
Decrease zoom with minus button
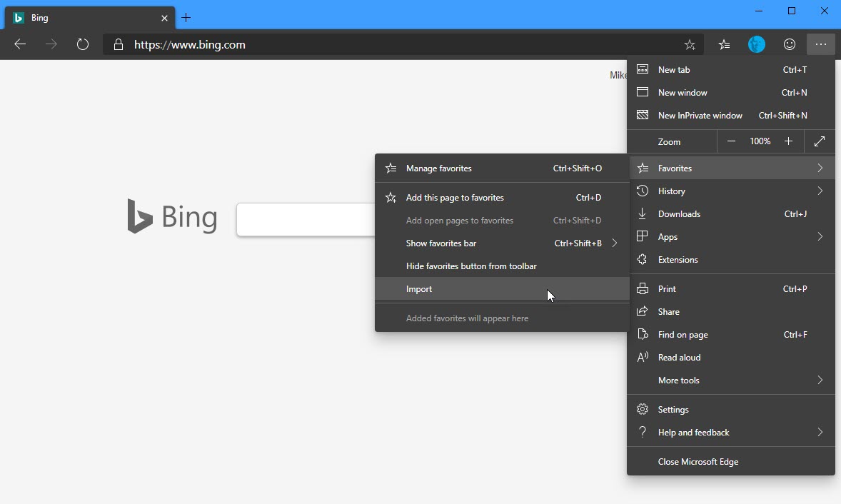(x=731, y=141)
